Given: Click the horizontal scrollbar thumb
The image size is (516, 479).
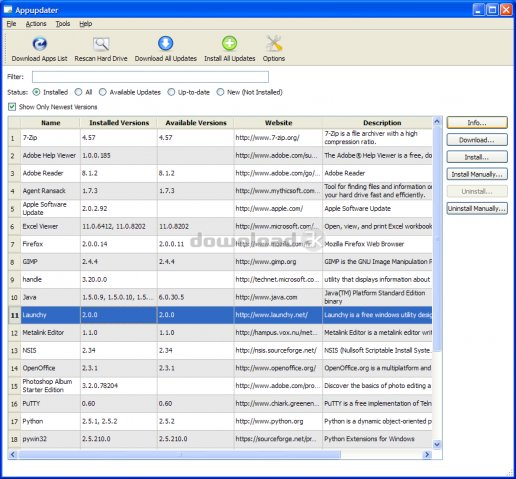Looking at the screenshot, I should pos(180,454).
